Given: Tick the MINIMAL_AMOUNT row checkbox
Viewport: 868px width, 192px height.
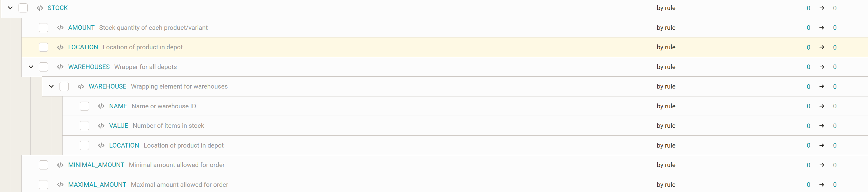Looking at the screenshot, I should (43, 165).
